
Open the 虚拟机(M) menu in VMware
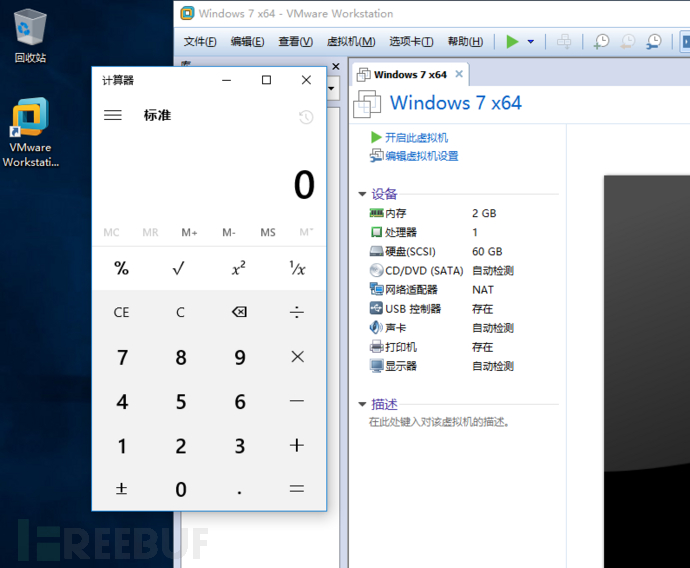pos(351,41)
